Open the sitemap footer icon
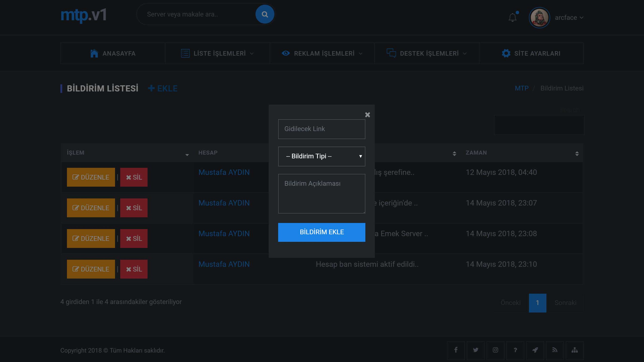The width and height of the screenshot is (644, 362). [x=575, y=350]
